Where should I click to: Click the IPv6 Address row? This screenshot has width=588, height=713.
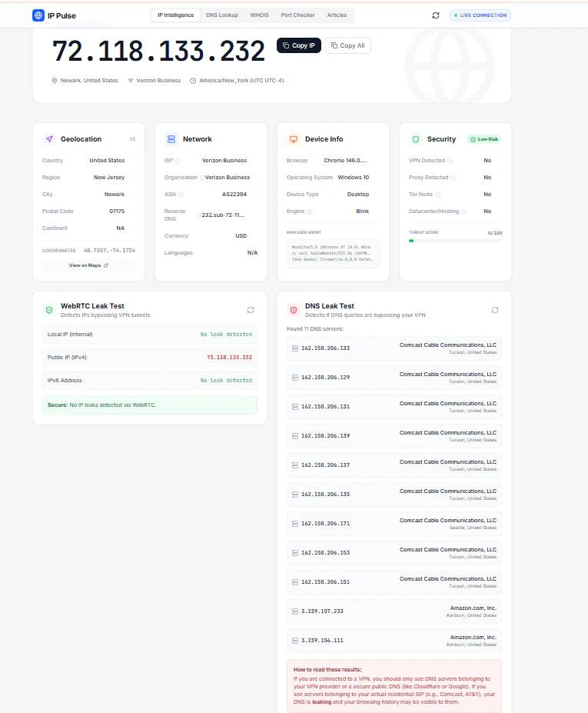[x=150, y=381]
